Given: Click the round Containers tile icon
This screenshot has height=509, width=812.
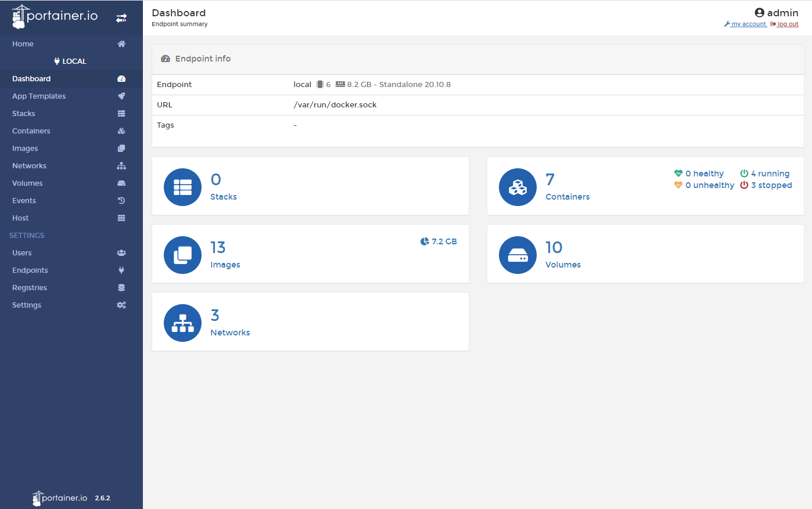Looking at the screenshot, I should pyautogui.click(x=518, y=187).
